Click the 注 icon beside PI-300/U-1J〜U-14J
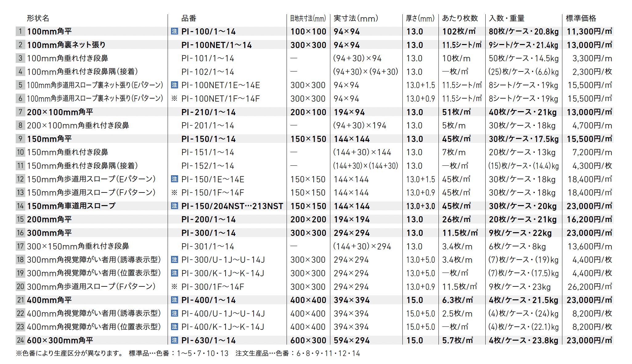This screenshot has height=364, width=632. coord(174,260)
